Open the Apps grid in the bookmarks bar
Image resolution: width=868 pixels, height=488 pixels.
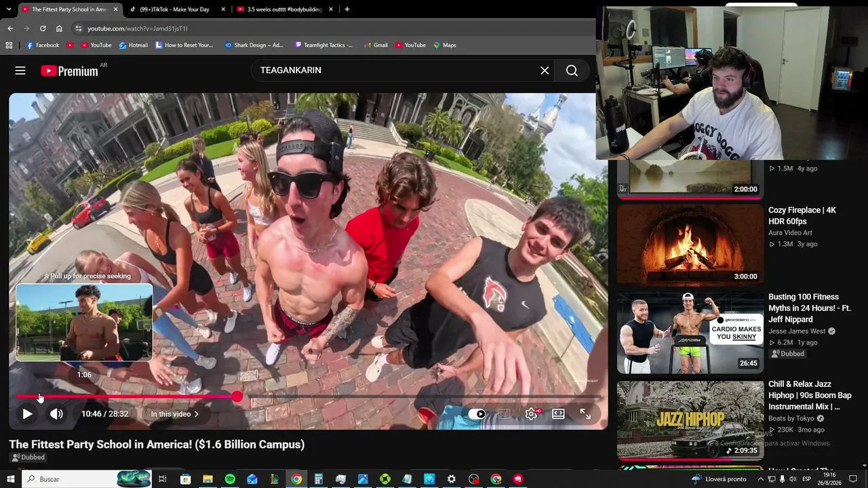9,45
